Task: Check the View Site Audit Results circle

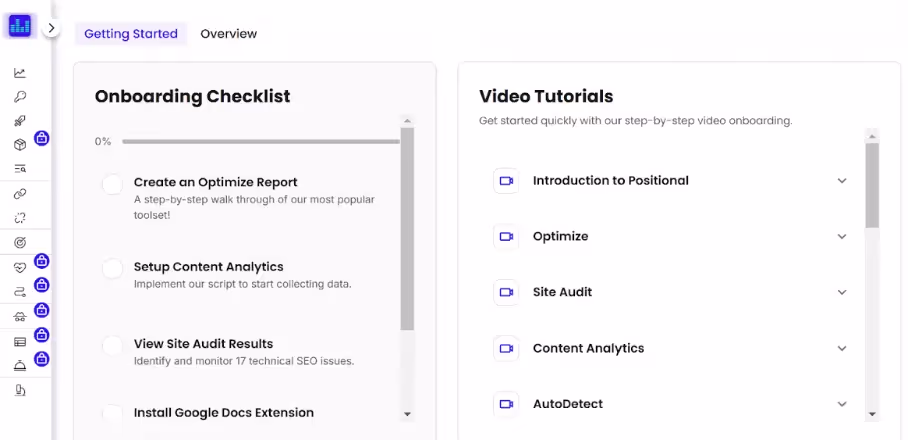Action: click(112, 346)
